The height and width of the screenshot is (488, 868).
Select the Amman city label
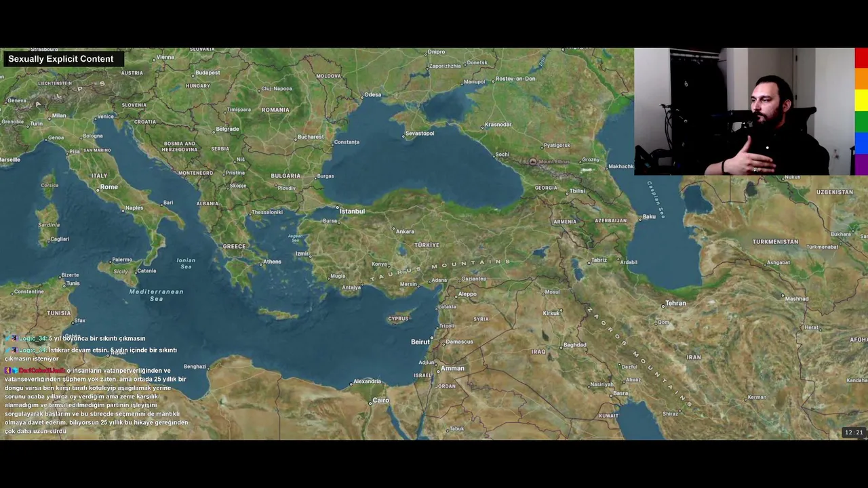tap(452, 369)
